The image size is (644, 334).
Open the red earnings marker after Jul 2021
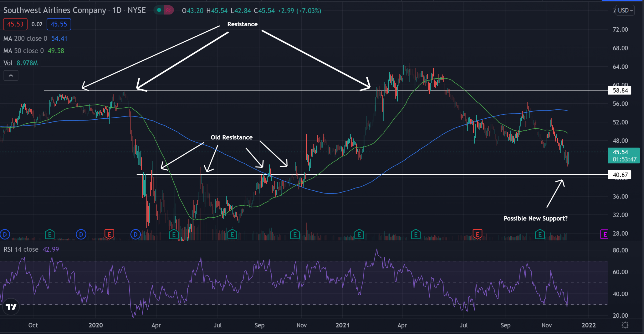click(477, 235)
